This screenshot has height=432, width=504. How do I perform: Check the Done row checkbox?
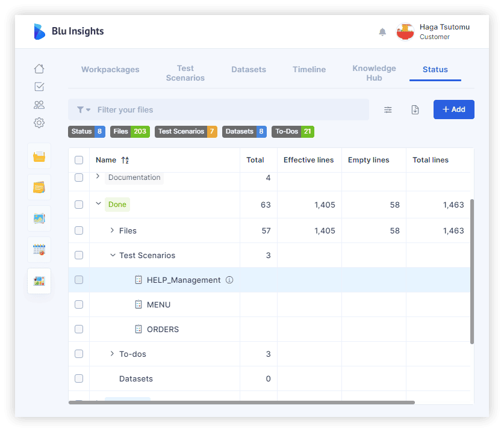(79, 205)
